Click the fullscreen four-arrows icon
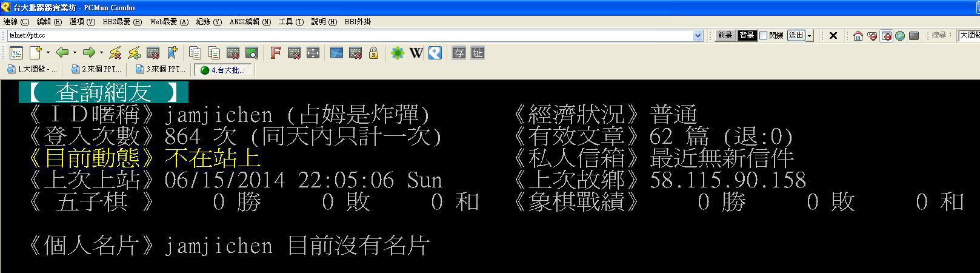 point(313,53)
